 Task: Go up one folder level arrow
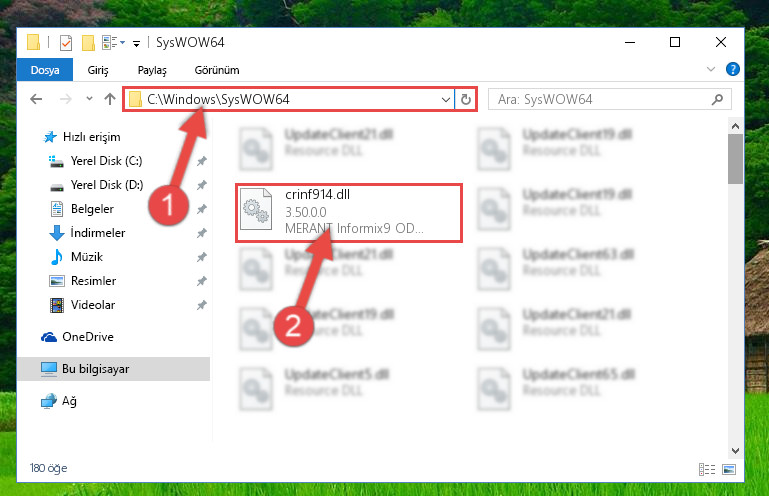(x=110, y=99)
